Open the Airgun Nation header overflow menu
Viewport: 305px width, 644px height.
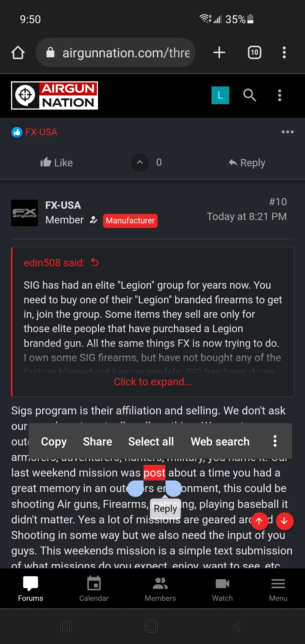(280, 95)
